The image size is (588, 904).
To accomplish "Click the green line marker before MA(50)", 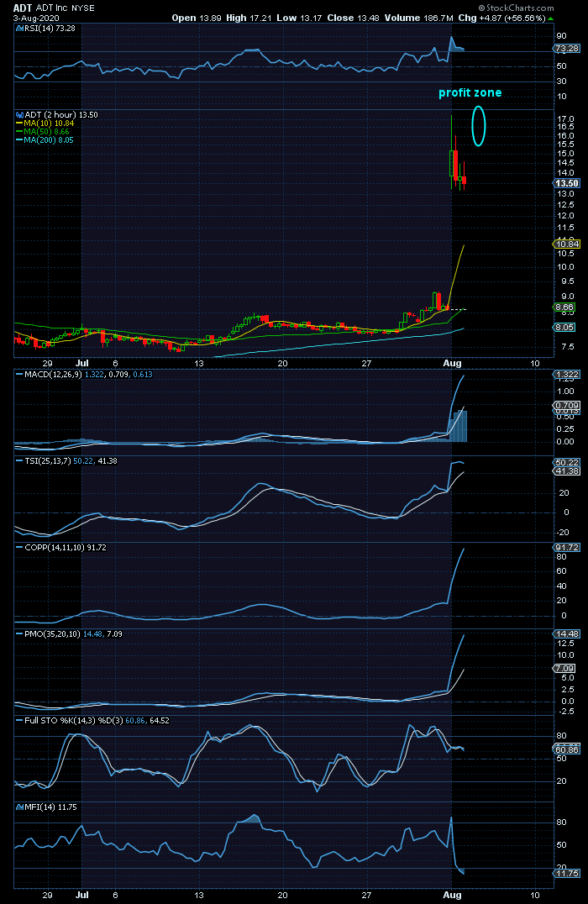I will point(19,132).
